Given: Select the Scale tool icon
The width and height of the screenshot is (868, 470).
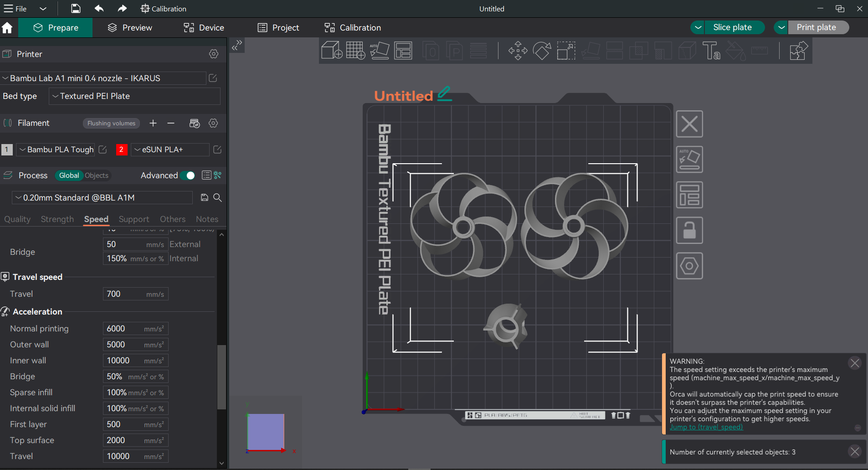Looking at the screenshot, I should (566, 50).
